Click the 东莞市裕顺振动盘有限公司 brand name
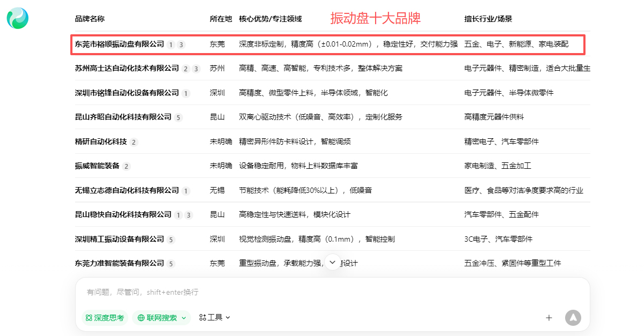644x336 pixels. coord(119,44)
